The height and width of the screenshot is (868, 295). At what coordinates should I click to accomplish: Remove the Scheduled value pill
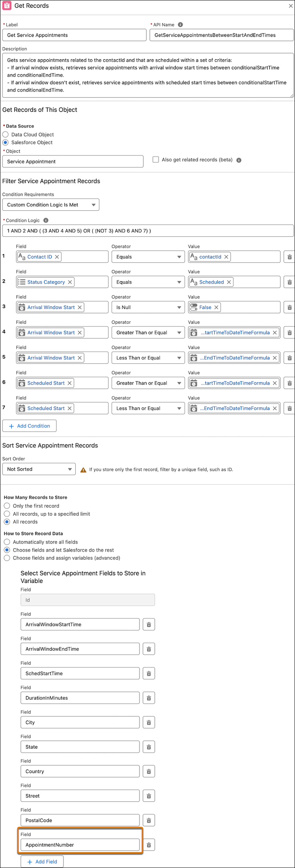coord(229,282)
